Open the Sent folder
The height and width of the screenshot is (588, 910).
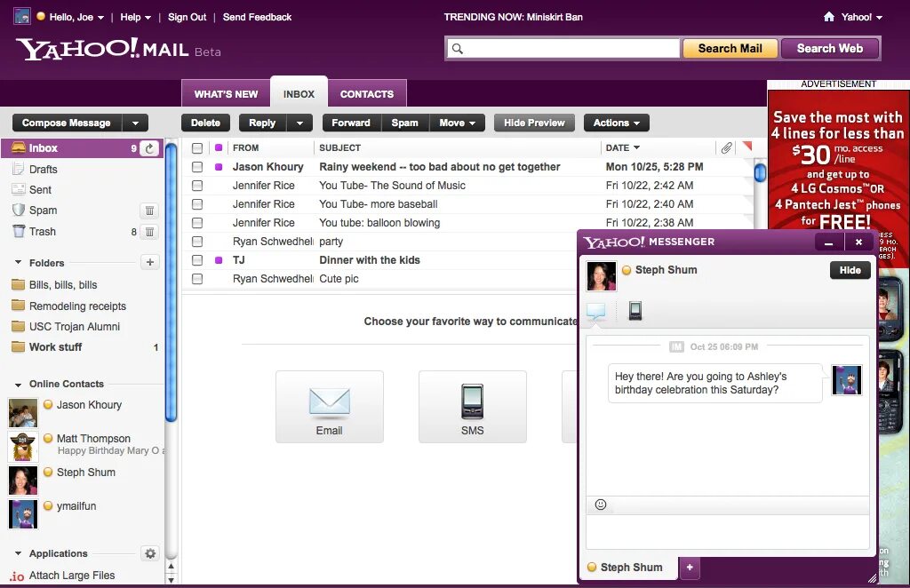(x=40, y=189)
